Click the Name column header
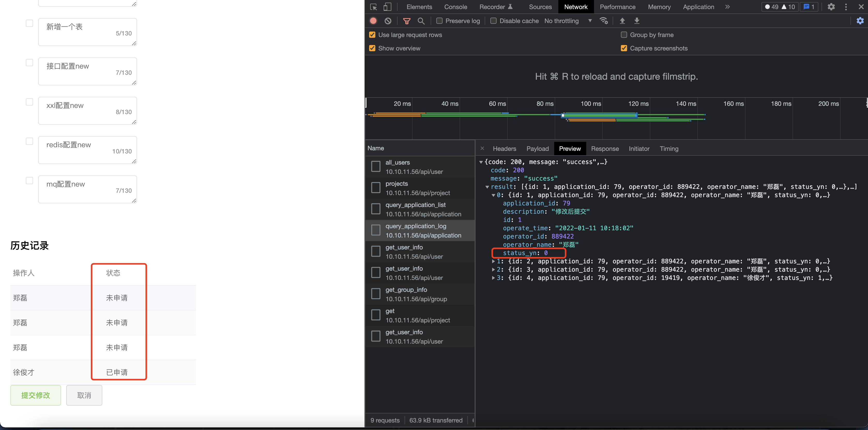868x430 pixels. 420,149
